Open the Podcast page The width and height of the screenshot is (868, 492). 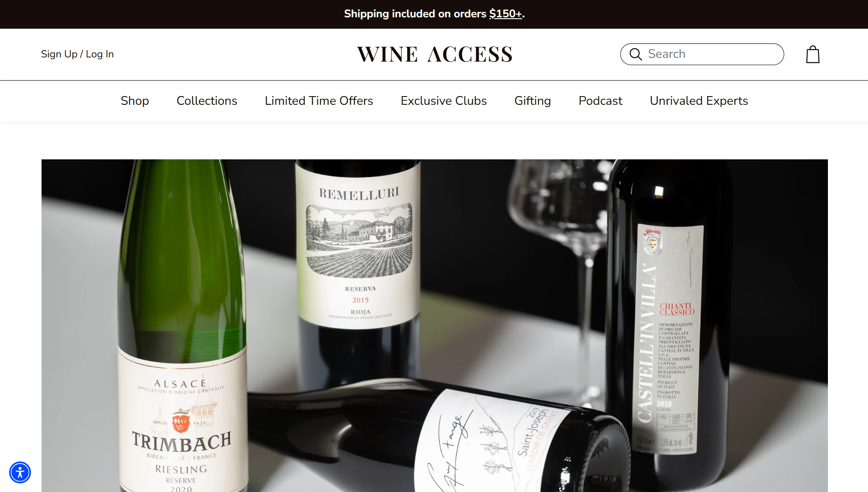tap(600, 101)
